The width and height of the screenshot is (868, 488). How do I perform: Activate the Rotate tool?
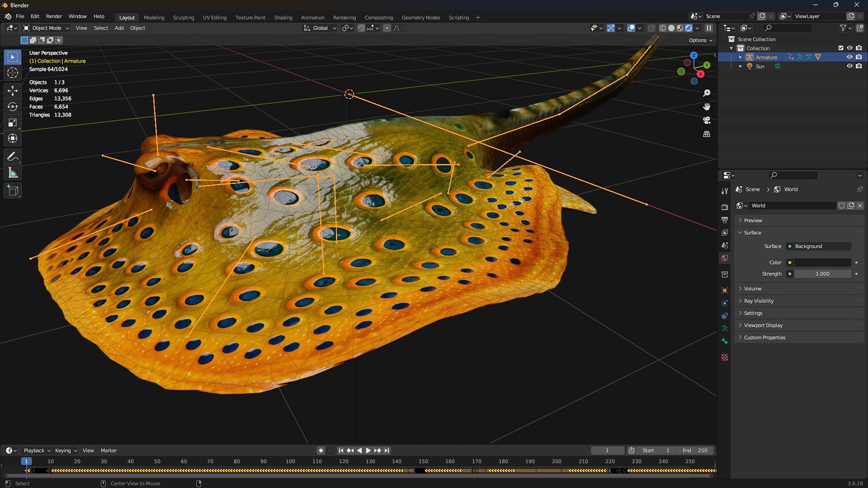pos(12,107)
